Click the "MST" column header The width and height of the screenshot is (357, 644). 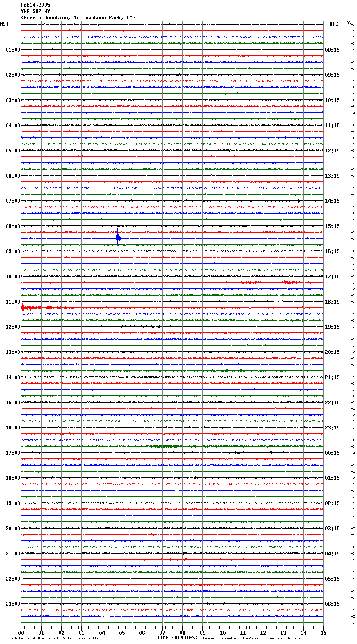[x=4, y=24]
